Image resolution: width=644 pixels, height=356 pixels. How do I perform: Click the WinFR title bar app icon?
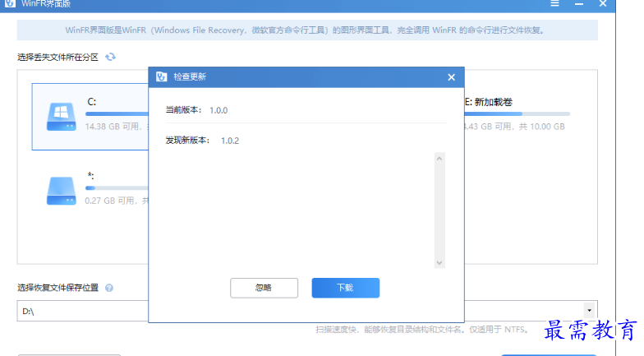click(x=10, y=3)
